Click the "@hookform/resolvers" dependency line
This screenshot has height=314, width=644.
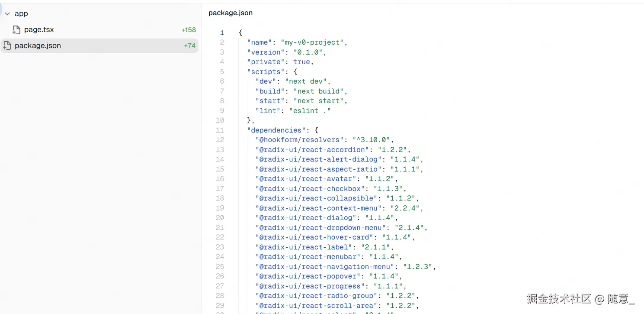pyautogui.click(x=300, y=140)
